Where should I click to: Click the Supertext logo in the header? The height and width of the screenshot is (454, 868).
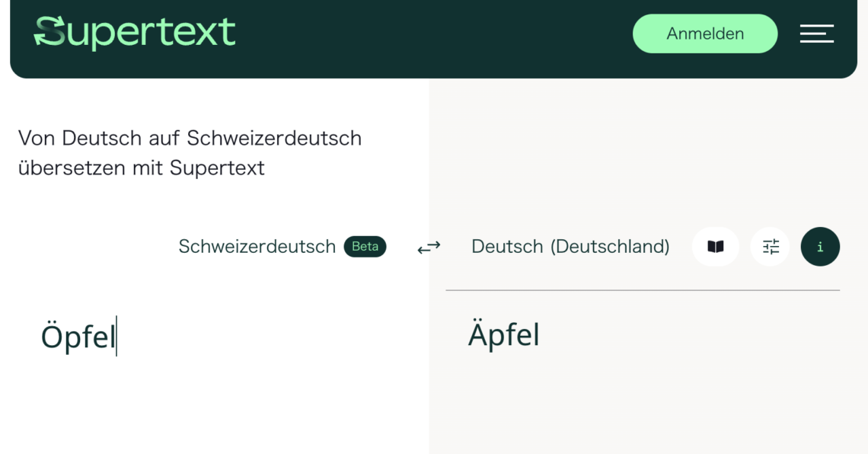click(135, 33)
